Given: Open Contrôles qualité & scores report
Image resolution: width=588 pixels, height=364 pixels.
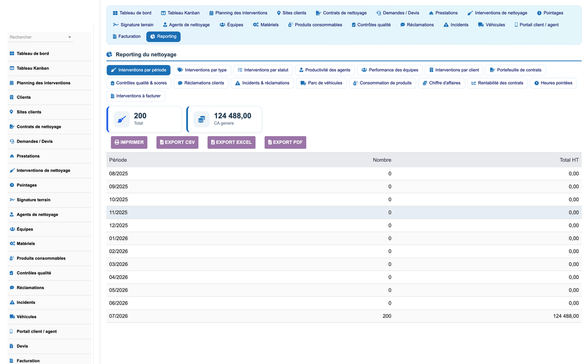Looking at the screenshot, I should tap(139, 83).
